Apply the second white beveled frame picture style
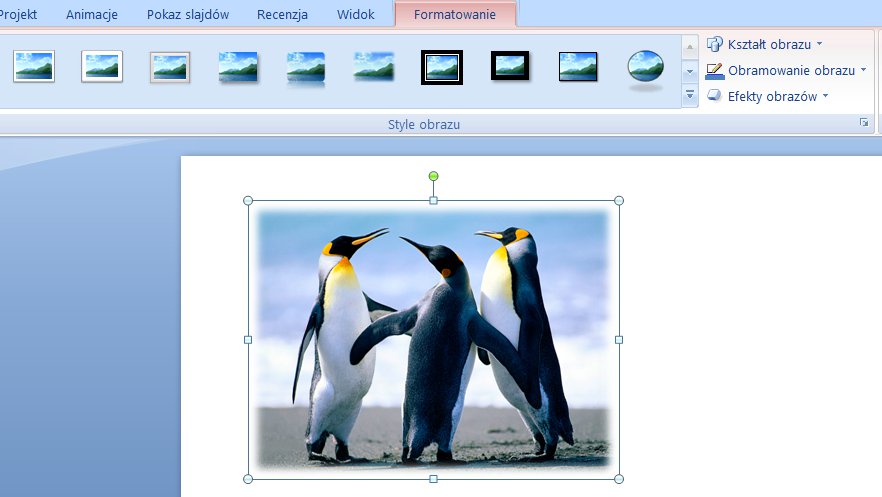882x497 pixels. (102, 66)
